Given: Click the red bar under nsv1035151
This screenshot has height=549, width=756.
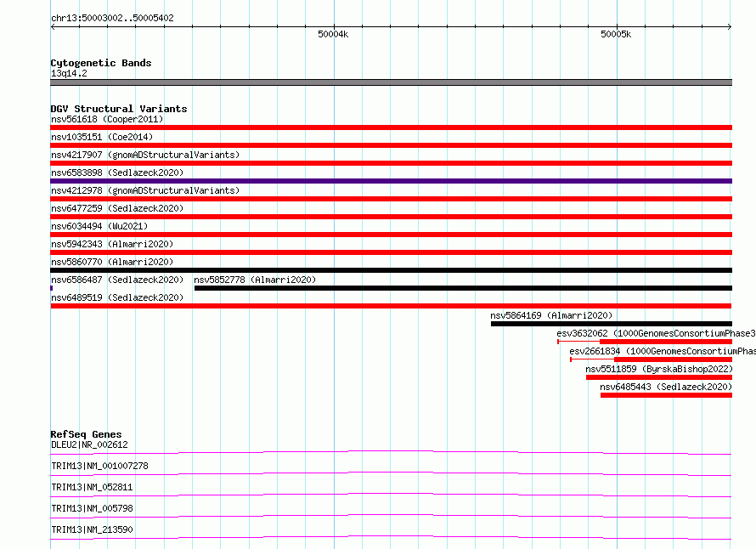Looking at the screenshot, I should [x=391, y=145].
